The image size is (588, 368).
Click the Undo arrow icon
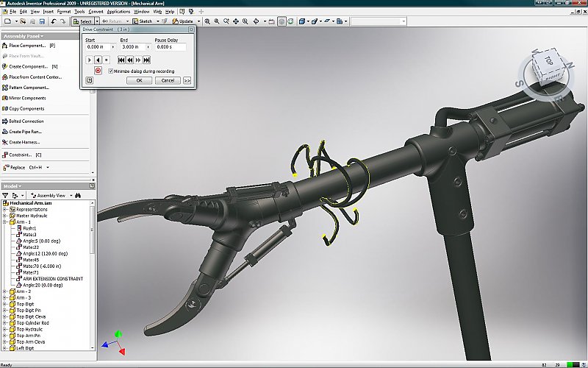[x=53, y=21]
